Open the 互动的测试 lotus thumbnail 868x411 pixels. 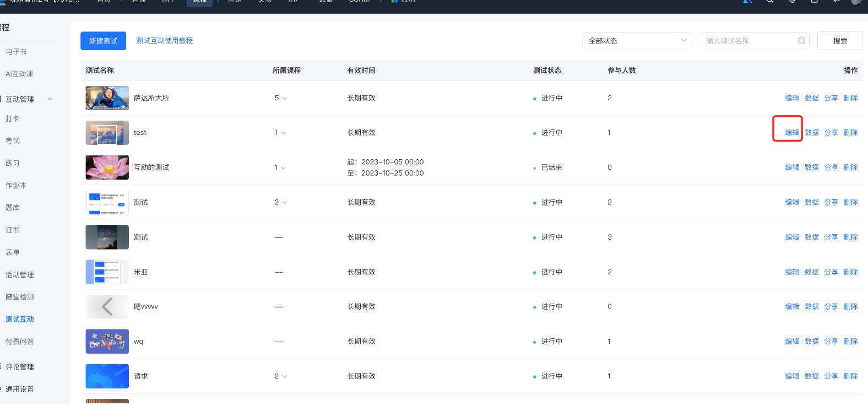107,167
